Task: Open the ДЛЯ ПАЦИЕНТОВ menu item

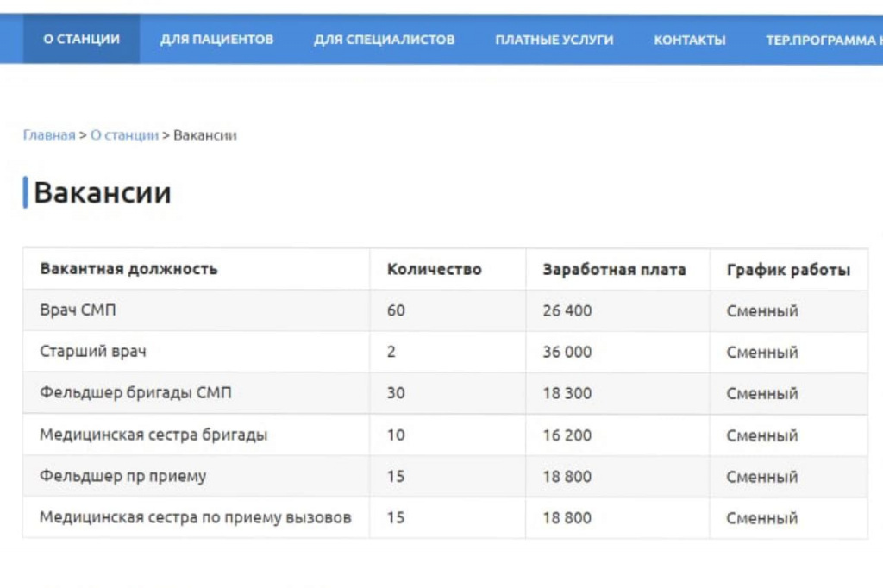Action: (214, 38)
